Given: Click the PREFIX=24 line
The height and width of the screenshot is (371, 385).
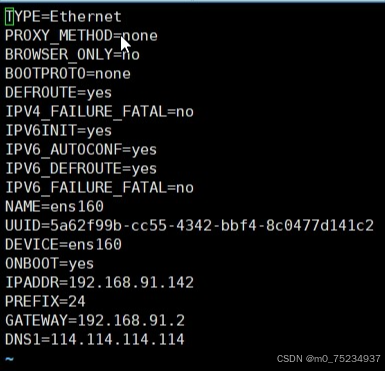Looking at the screenshot, I should (45, 302).
